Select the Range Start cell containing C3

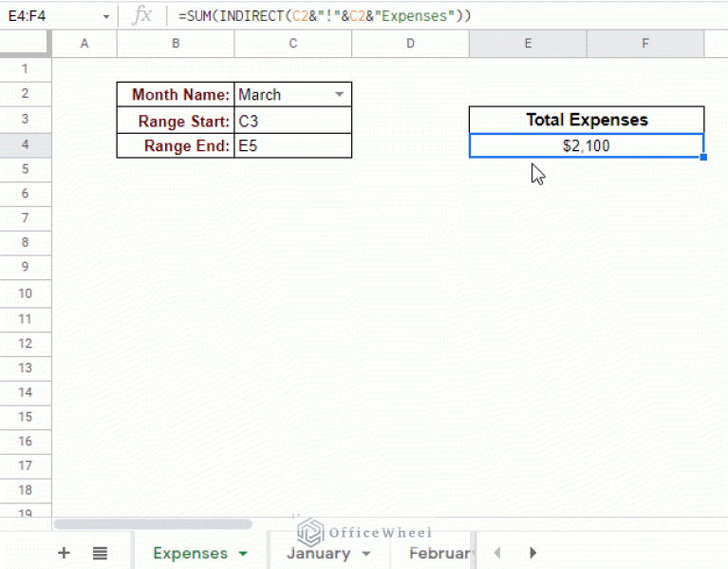(x=292, y=121)
